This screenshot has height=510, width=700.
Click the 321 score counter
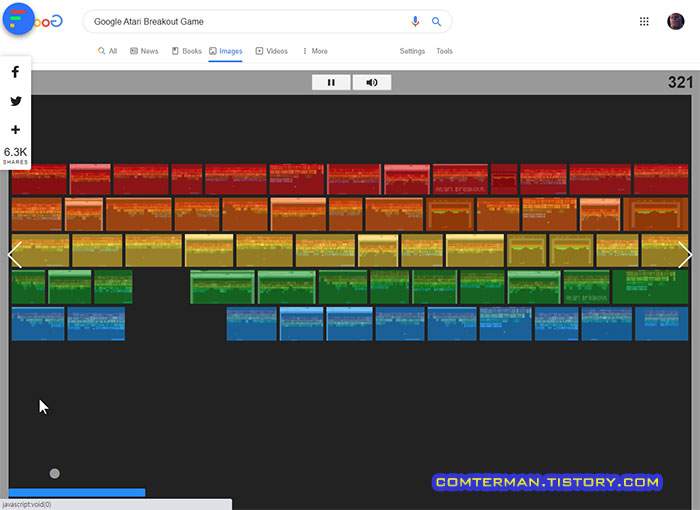[680, 82]
